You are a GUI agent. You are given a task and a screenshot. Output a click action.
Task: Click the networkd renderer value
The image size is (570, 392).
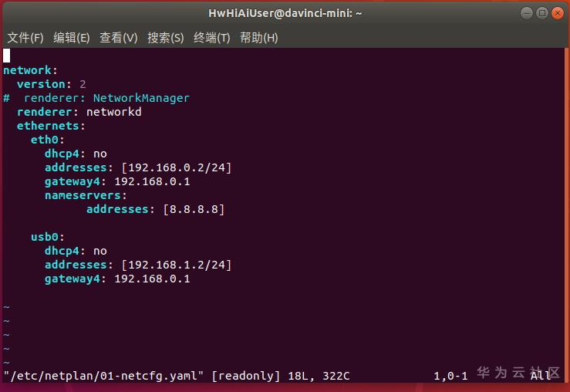113,112
